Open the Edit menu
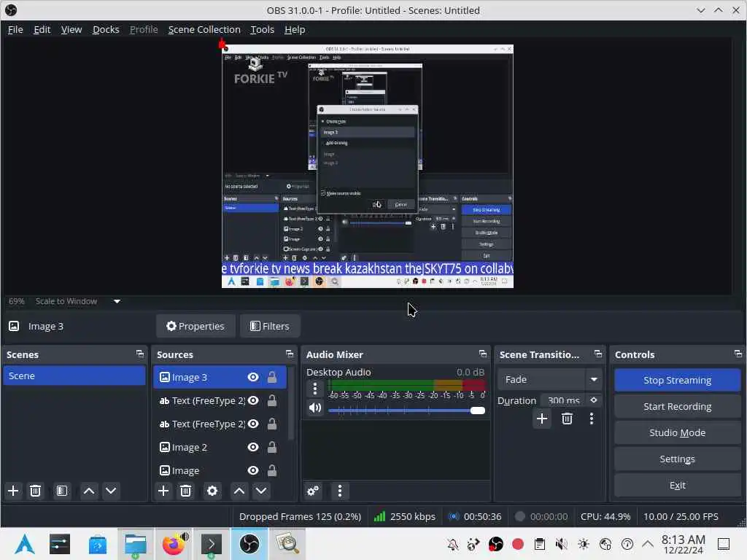Screen dimensions: 747x560 click(42, 29)
